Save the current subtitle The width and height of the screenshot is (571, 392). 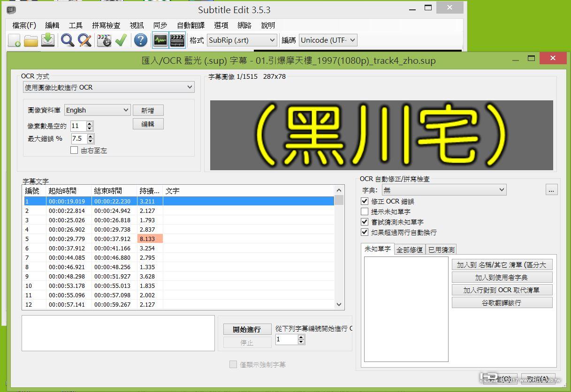48,40
